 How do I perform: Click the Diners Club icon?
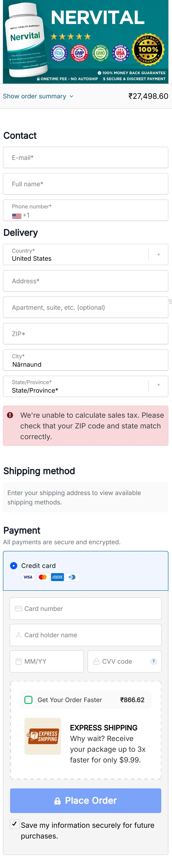pyautogui.click(x=72, y=577)
